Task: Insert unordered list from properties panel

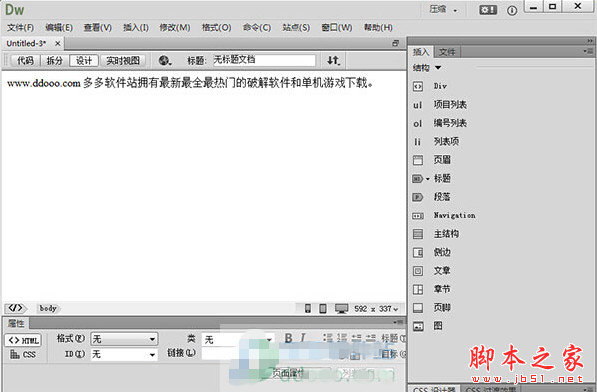Action: pos(327,338)
